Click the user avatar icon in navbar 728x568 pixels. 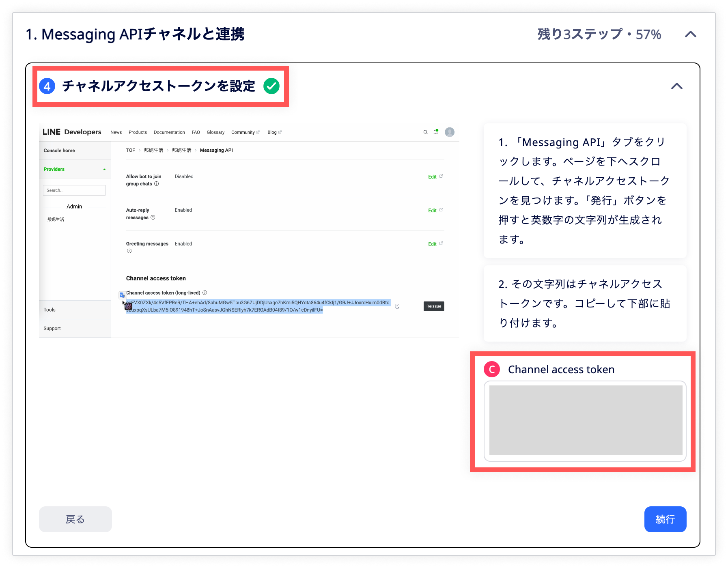click(450, 132)
